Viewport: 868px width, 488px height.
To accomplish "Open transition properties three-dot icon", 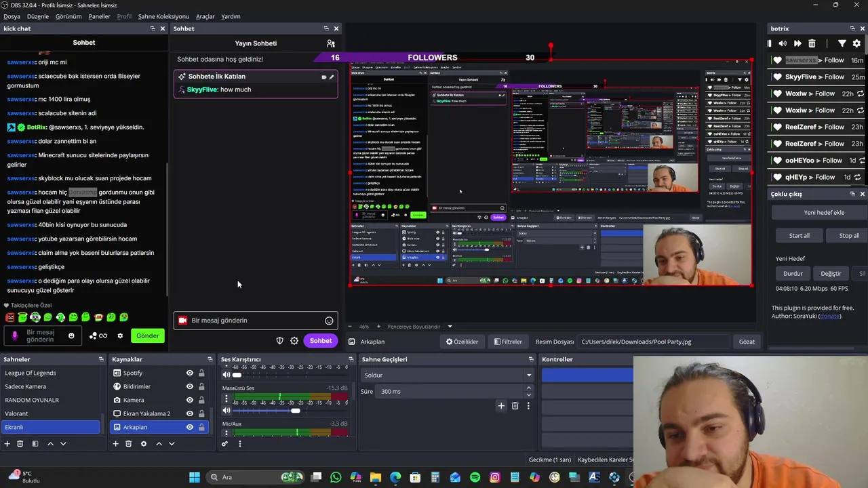I will pyautogui.click(x=528, y=406).
